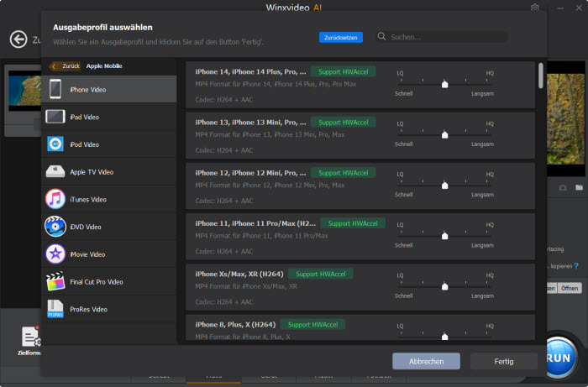Click the Öffnen button in main window
This screenshot has width=588, height=387.
570,288
